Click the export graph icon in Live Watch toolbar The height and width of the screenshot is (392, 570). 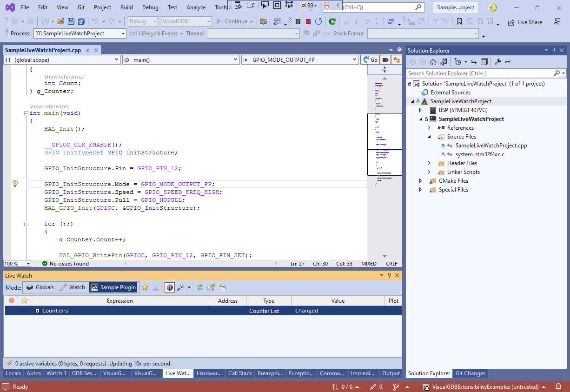coord(211,287)
